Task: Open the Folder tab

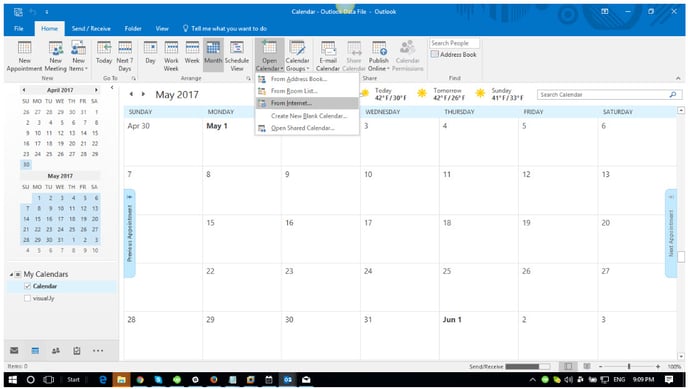Action: [x=133, y=29]
